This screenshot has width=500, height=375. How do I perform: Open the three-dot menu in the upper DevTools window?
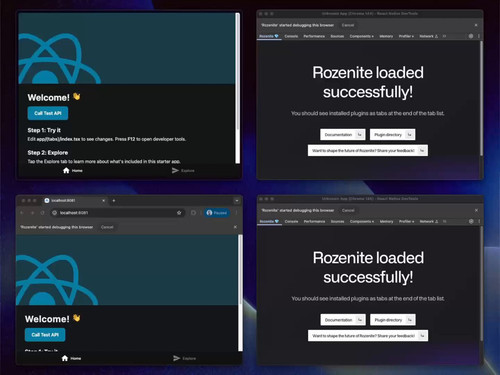(x=479, y=36)
